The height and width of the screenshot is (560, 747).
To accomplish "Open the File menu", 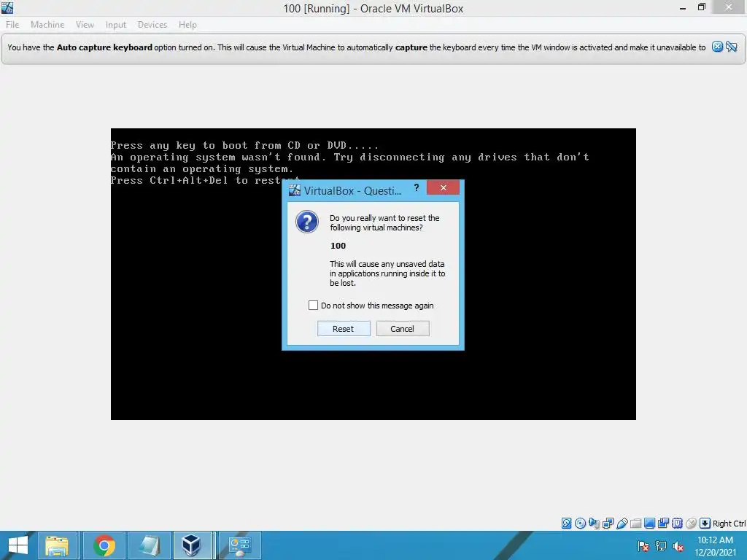I will (12, 25).
